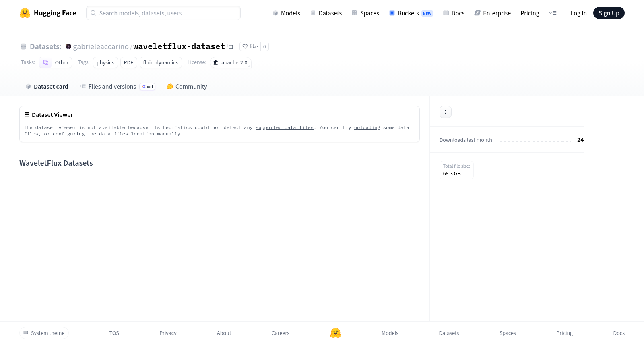Image resolution: width=644 pixels, height=347 pixels.
Task: Select the Dataset card tab
Action: pyautogui.click(x=47, y=86)
